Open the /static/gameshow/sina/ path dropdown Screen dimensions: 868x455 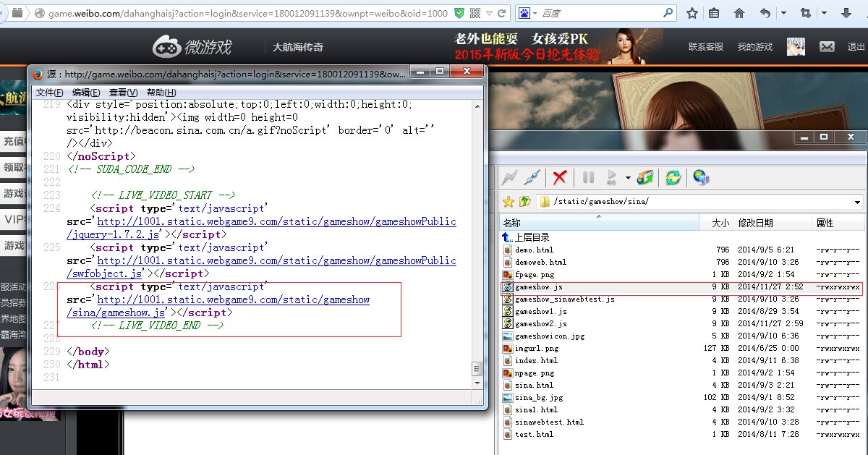(858, 202)
